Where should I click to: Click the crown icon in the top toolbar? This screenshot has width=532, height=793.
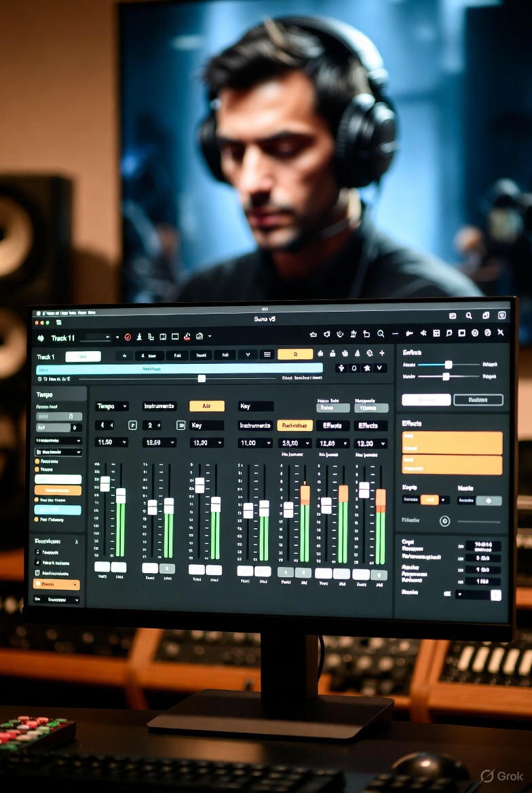pyautogui.click(x=313, y=334)
